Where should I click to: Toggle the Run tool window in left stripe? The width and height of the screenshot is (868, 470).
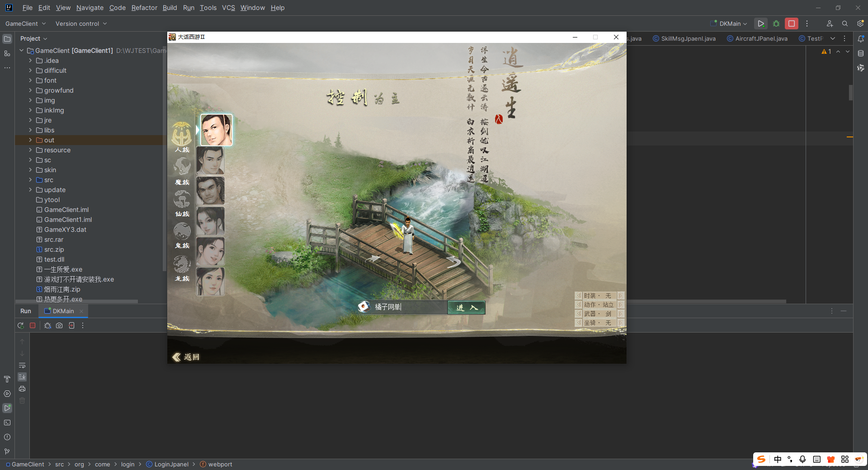coord(7,408)
